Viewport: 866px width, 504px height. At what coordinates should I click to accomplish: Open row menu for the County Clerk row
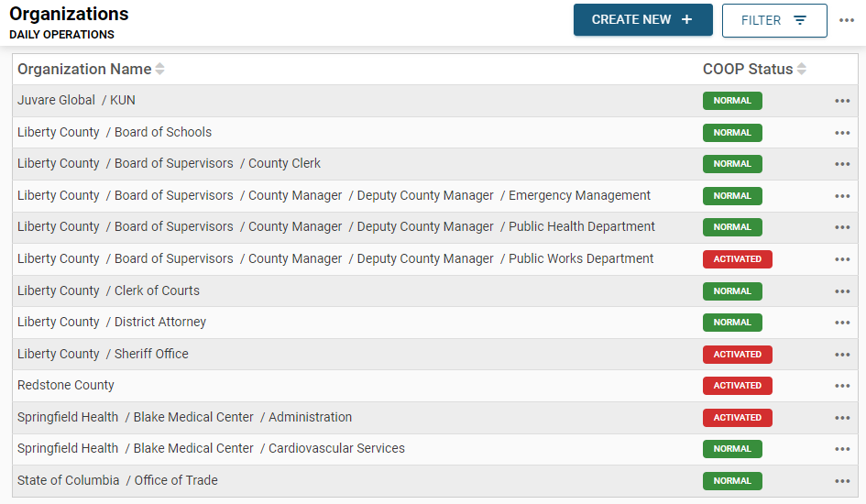click(x=842, y=164)
